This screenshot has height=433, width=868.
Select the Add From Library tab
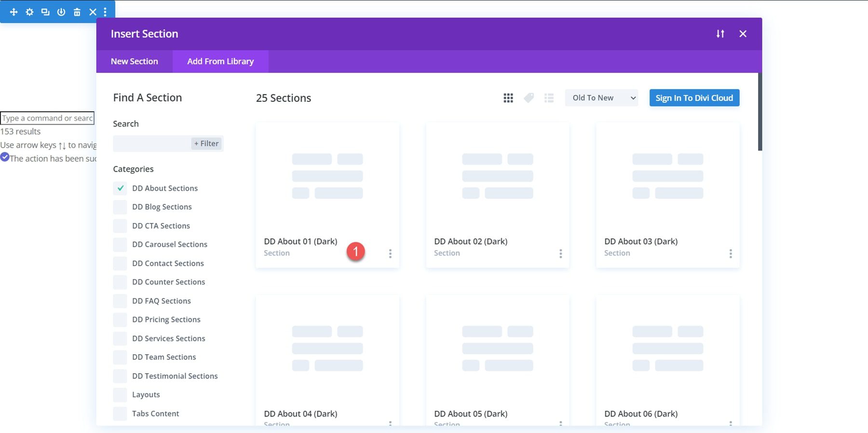click(x=220, y=61)
